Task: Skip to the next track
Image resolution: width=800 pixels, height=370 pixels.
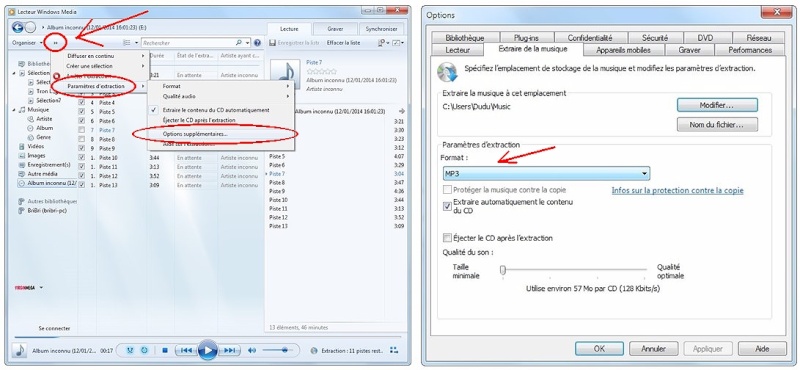Action: (x=229, y=351)
